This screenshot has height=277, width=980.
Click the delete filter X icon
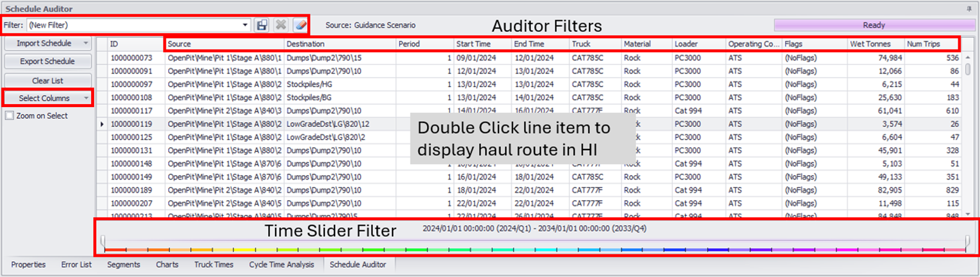click(x=281, y=25)
